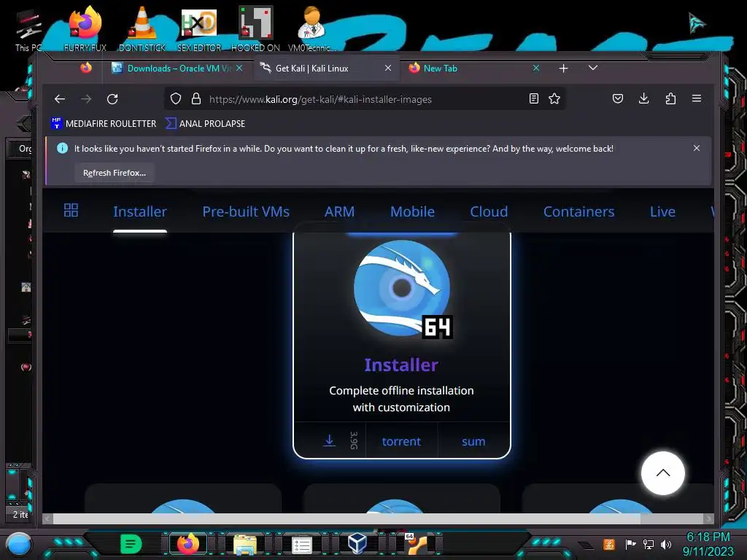
Task: Download the 3.9G installer image arrow
Action: (329, 440)
